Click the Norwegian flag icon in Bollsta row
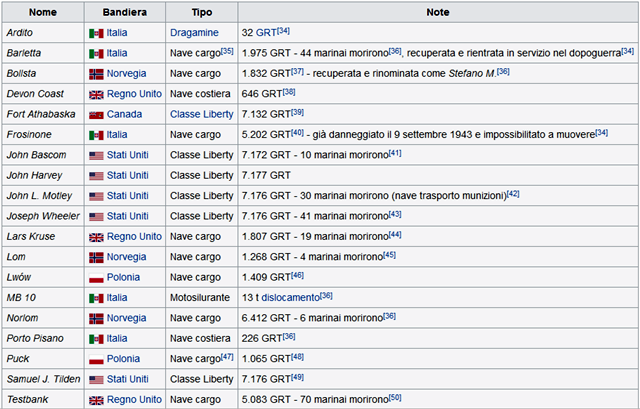 (x=96, y=74)
